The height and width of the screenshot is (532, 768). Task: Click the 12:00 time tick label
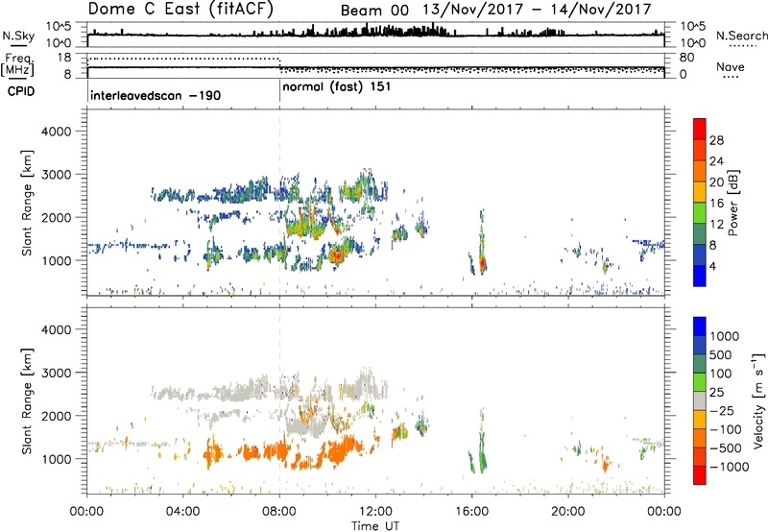[375, 512]
